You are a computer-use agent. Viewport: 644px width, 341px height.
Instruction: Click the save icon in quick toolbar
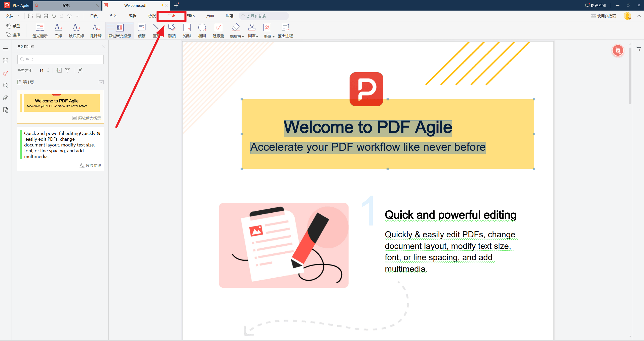pyautogui.click(x=38, y=16)
